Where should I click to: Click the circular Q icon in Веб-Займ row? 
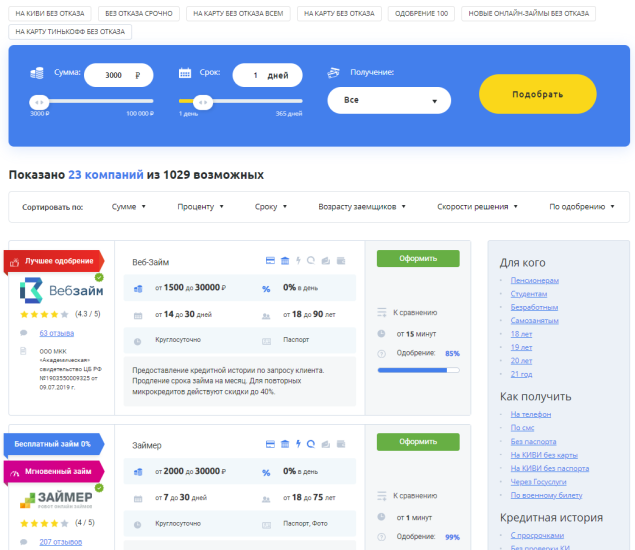(x=311, y=260)
